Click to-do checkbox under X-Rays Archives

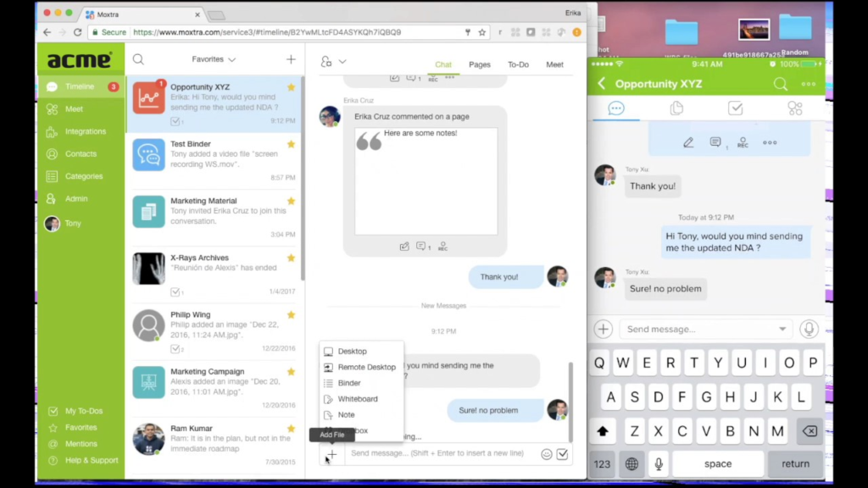(175, 291)
